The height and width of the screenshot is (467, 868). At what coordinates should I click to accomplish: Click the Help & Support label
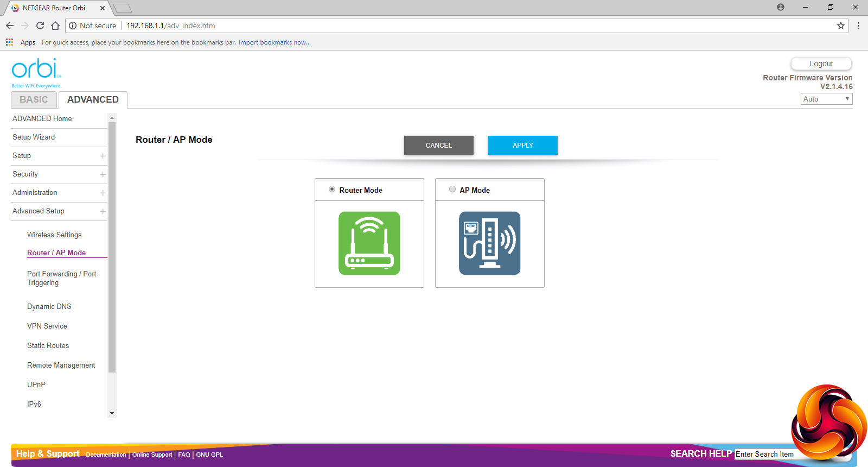tap(48, 454)
